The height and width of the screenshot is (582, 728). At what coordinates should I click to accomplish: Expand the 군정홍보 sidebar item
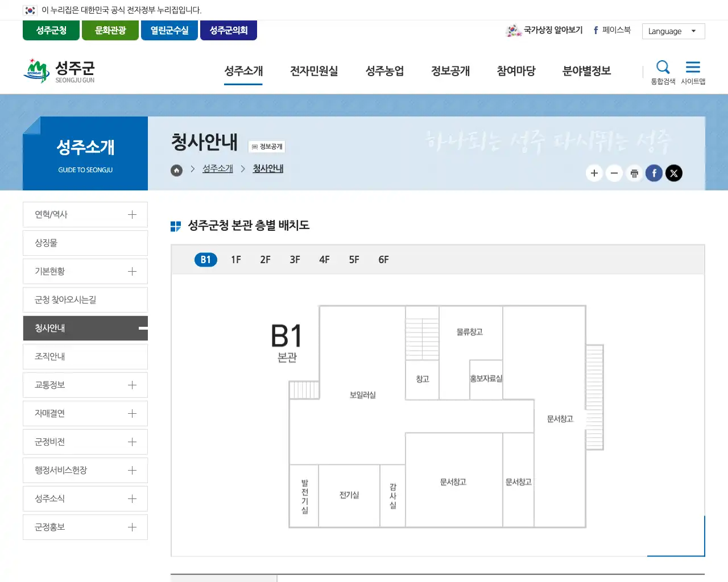132,527
